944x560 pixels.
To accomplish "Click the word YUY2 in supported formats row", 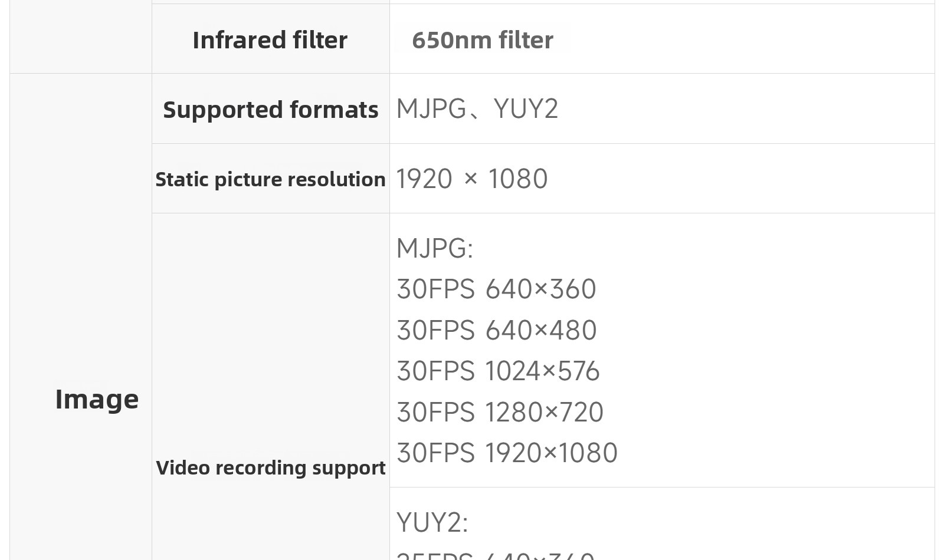I will pyautogui.click(x=526, y=108).
